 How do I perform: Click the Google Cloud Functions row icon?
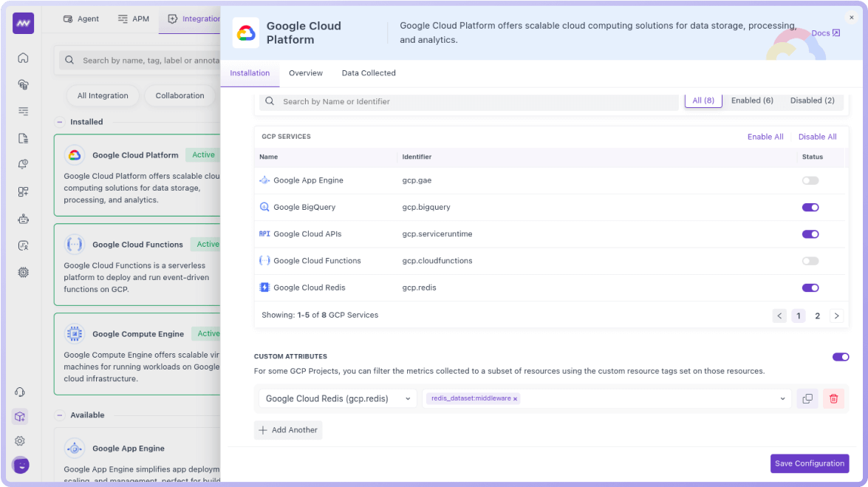264,260
